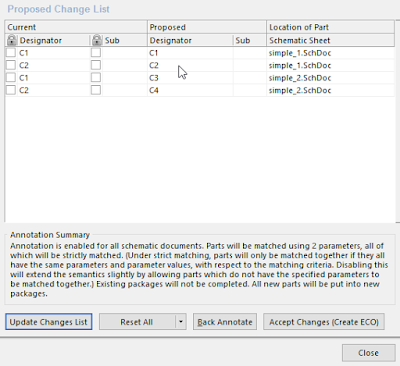Select proposed designator C3 cell

pos(190,78)
